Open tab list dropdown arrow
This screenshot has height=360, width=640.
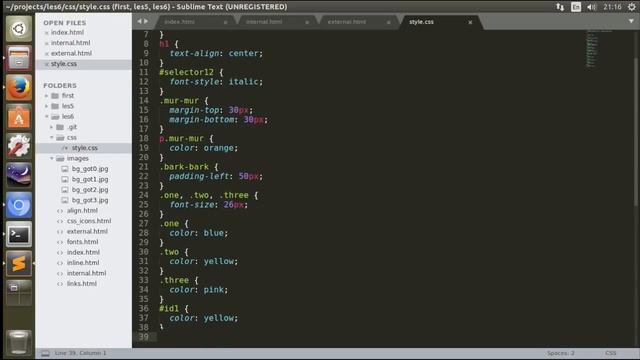coord(631,21)
